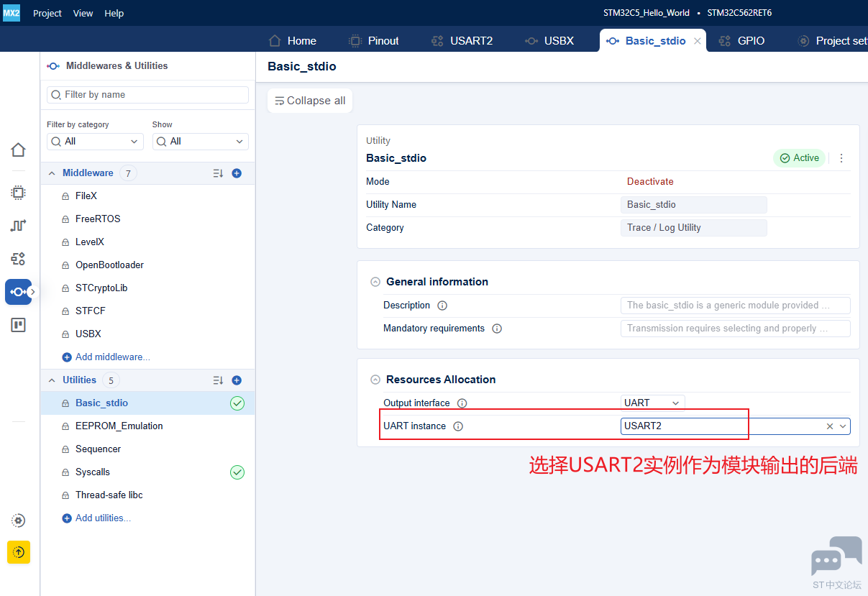Open the Help menu
The width and height of the screenshot is (868, 596).
114,13
